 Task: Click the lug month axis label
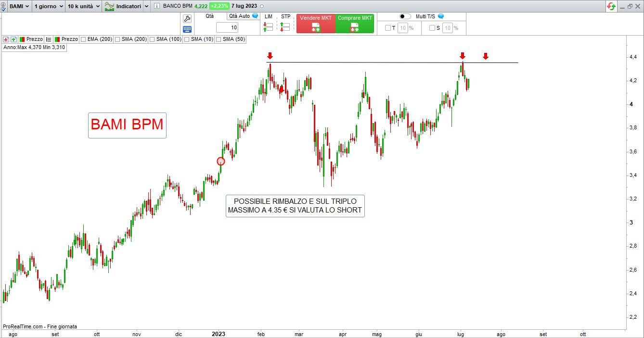(461, 334)
